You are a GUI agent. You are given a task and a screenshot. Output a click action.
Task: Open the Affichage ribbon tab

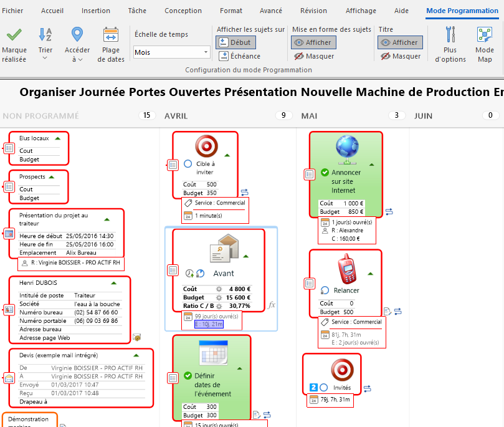(x=361, y=11)
